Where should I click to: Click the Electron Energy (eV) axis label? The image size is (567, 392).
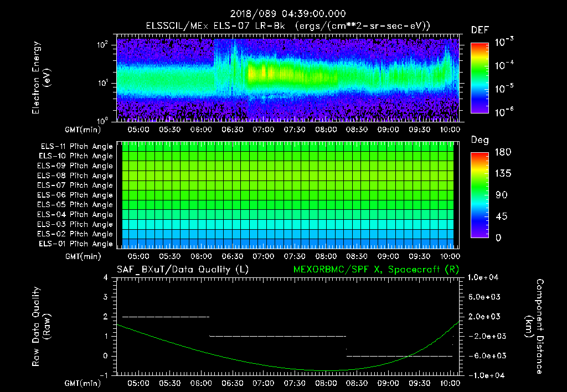(41, 78)
